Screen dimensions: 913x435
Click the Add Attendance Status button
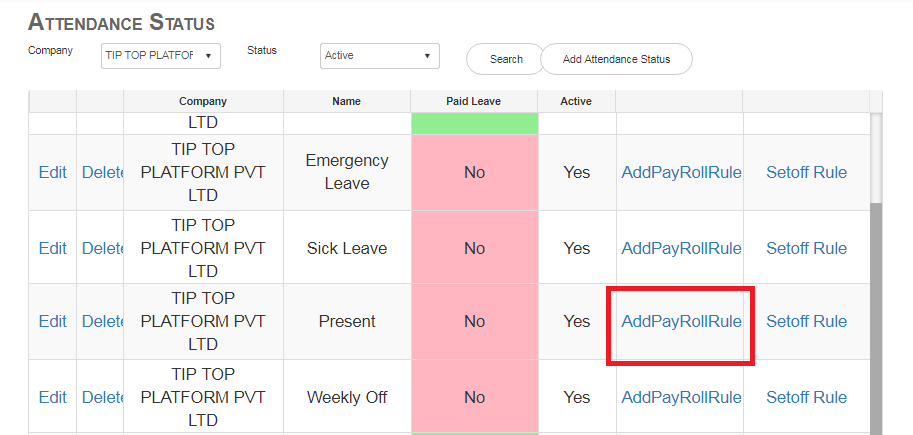coord(616,59)
